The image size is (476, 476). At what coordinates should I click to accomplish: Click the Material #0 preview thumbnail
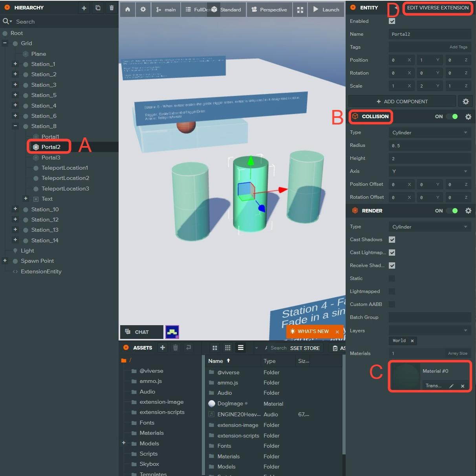[x=405, y=377]
